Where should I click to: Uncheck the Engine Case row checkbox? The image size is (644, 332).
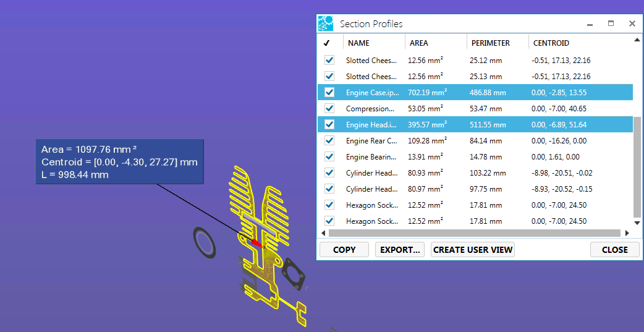tap(329, 93)
